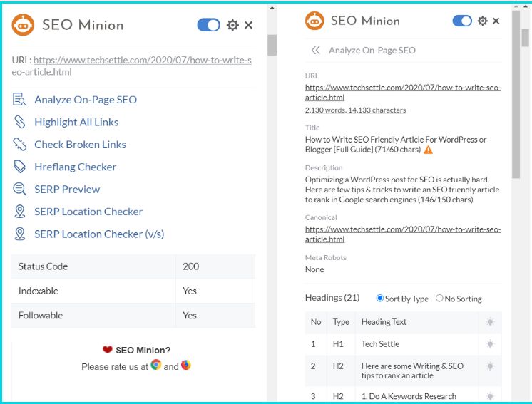Rate SEO Minion on Firefox icon
The height and width of the screenshot is (404, 532).
[186, 365]
